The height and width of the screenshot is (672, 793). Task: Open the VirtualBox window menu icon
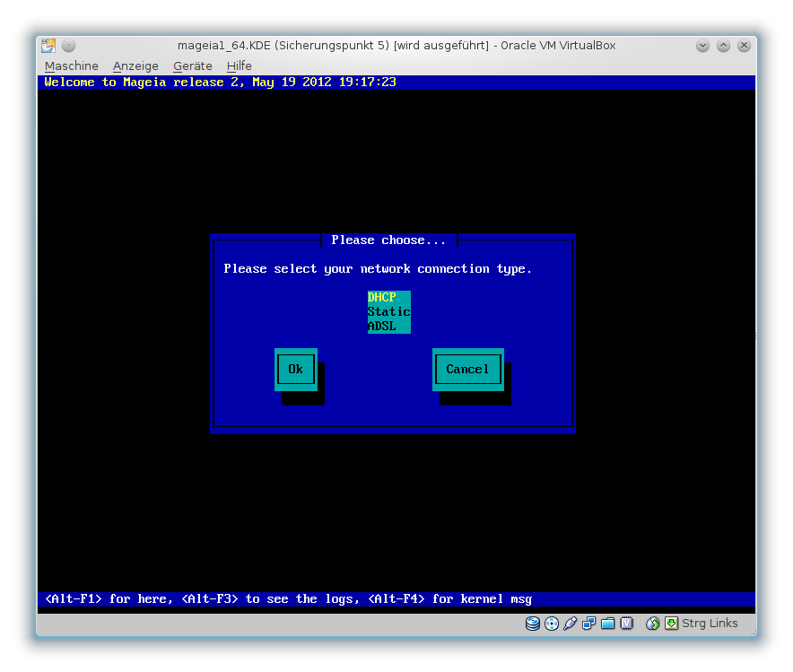(48, 46)
